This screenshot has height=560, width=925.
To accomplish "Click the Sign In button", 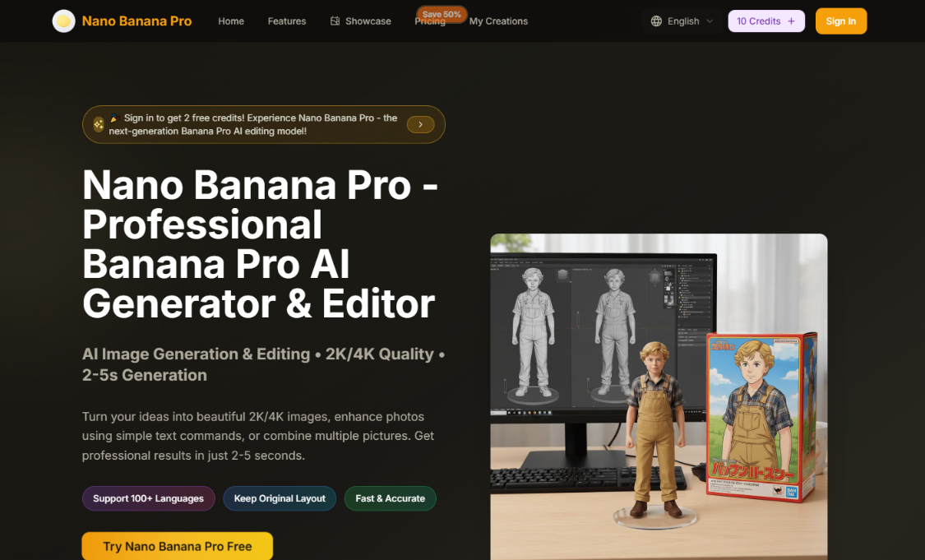I will (840, 21).
